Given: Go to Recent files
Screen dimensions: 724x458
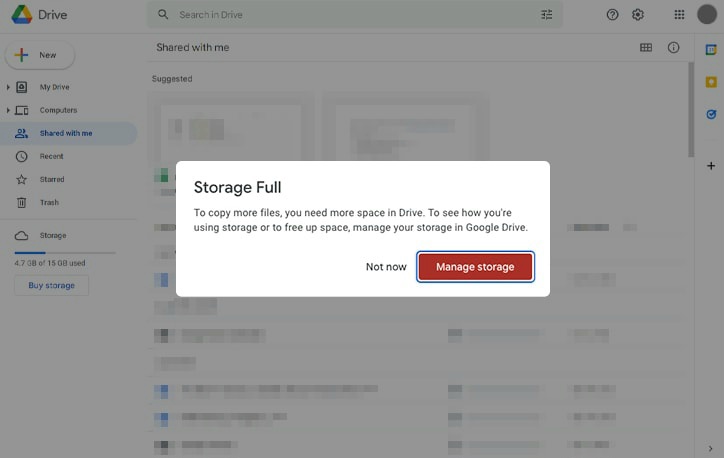Looking at the screenshot, I should pyautogui.click(x=51, y=156).
